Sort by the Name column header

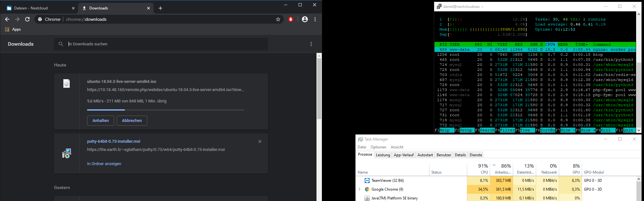pyautogui.click(x=393, y=169)
